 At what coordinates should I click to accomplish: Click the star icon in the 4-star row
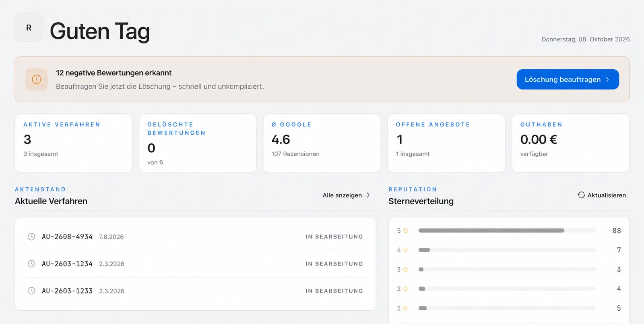point(405,250)
